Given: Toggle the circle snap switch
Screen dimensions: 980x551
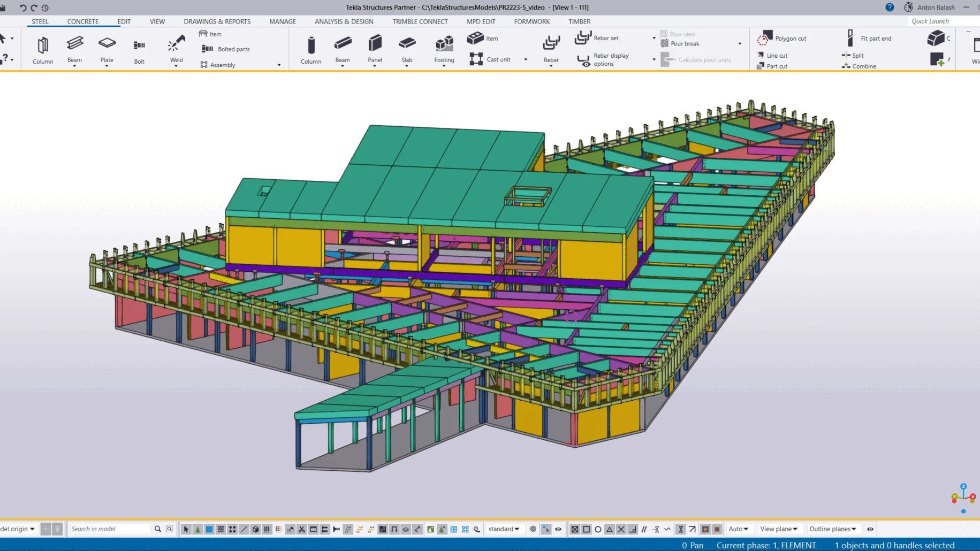Looking at the screenshot, I should [x=598, y=529].
